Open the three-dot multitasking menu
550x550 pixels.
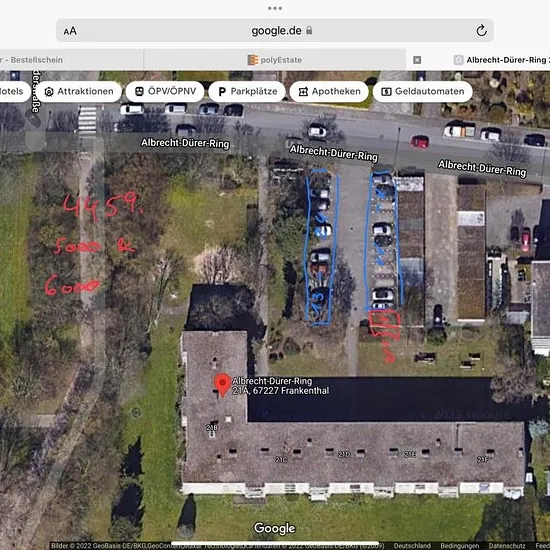(x=275, y=8)
